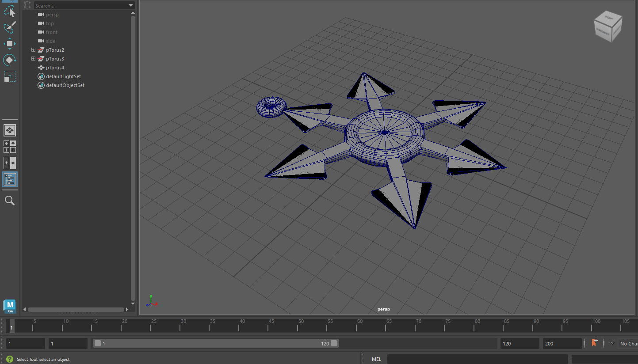Open the character set dropdown near the MEL bar

pyautogui.click(x=612, y=343)
